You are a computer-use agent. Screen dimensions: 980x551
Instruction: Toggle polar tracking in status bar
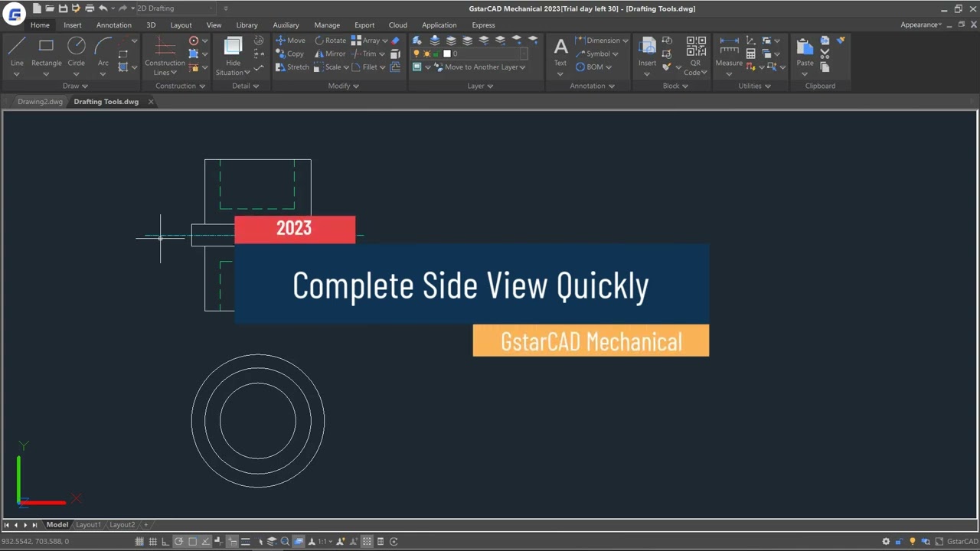point(178,541)
